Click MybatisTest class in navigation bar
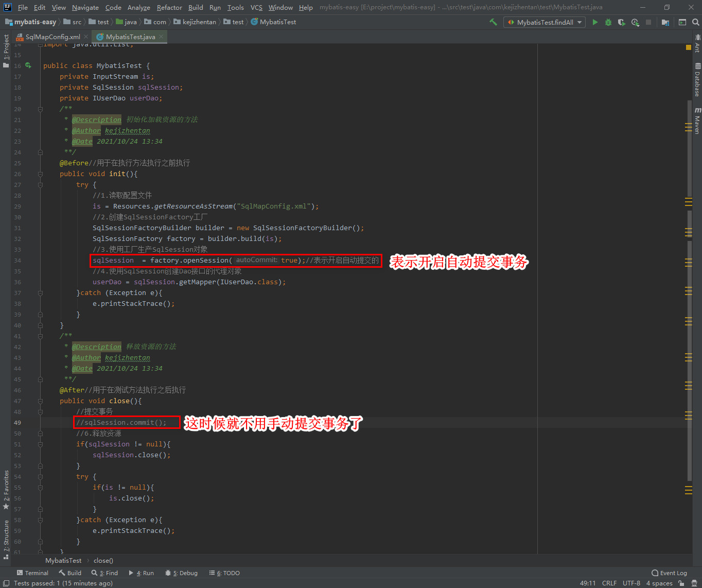Image resolution: width=702 pixels, height=588 pixels. tap(273, 22)
